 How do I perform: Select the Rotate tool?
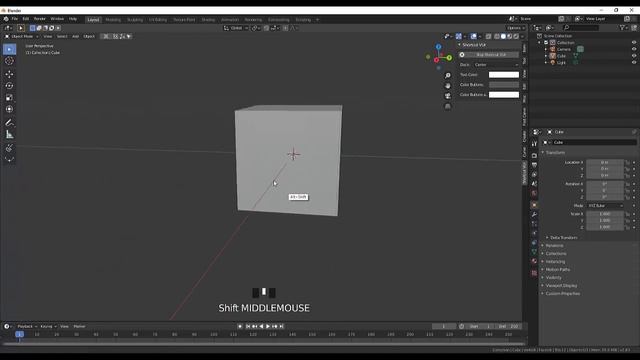point(9,86)
